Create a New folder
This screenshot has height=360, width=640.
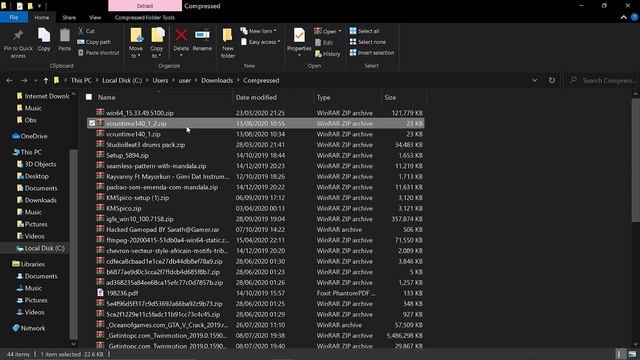coord(228,43)
